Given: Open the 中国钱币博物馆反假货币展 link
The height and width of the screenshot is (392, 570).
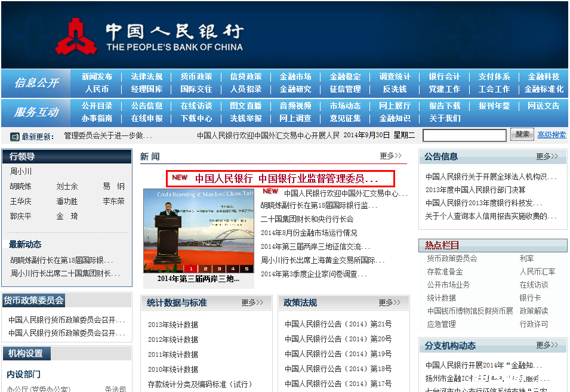Looking at the screenshot, I should pyautogui.click(x=470, y=311).
